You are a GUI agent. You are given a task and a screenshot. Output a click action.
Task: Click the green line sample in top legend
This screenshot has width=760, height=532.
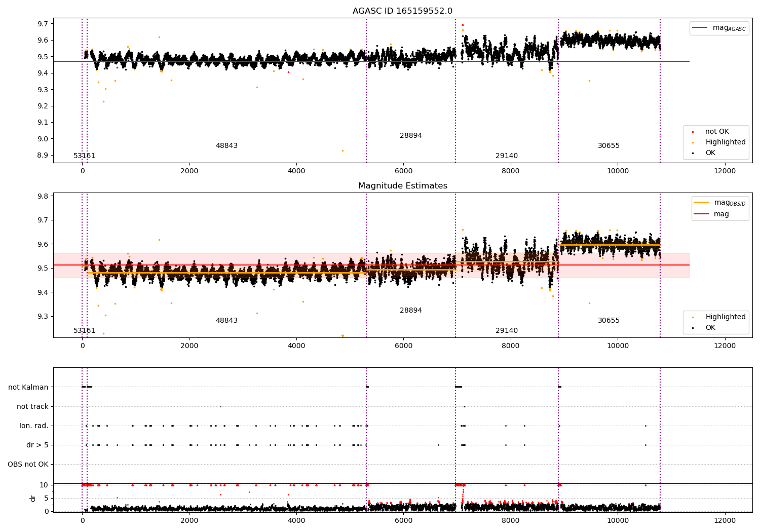[x=700, y=28]
